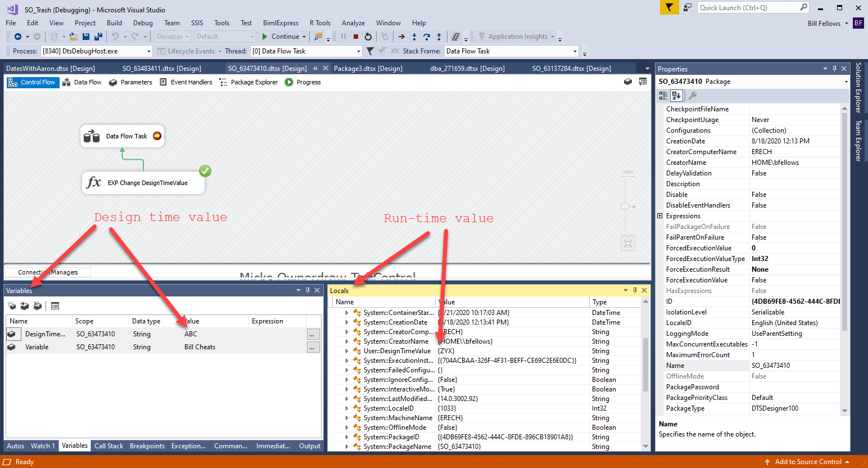Select the Data Flow Task node on the canvas

(x=123, y=136)
